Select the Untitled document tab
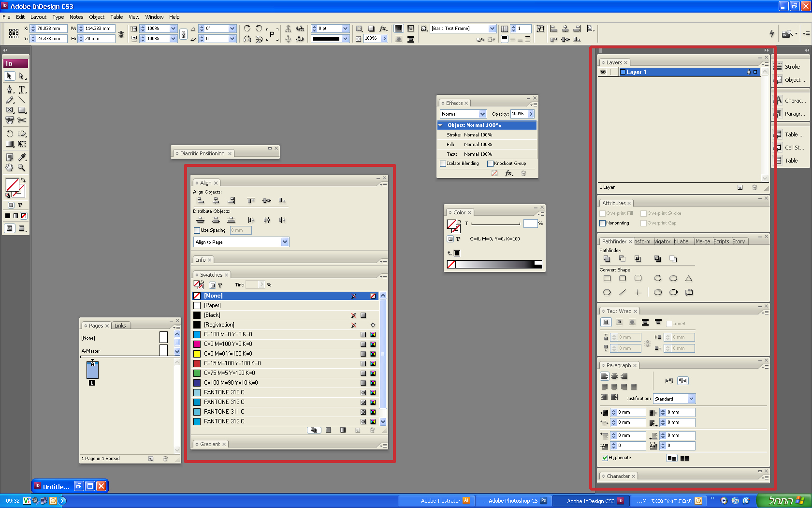 pyautogui.click(x=70, y=486)
